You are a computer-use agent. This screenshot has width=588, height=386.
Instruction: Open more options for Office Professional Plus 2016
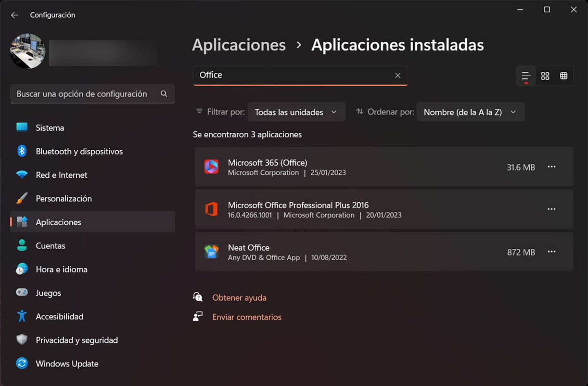point(552,209)
